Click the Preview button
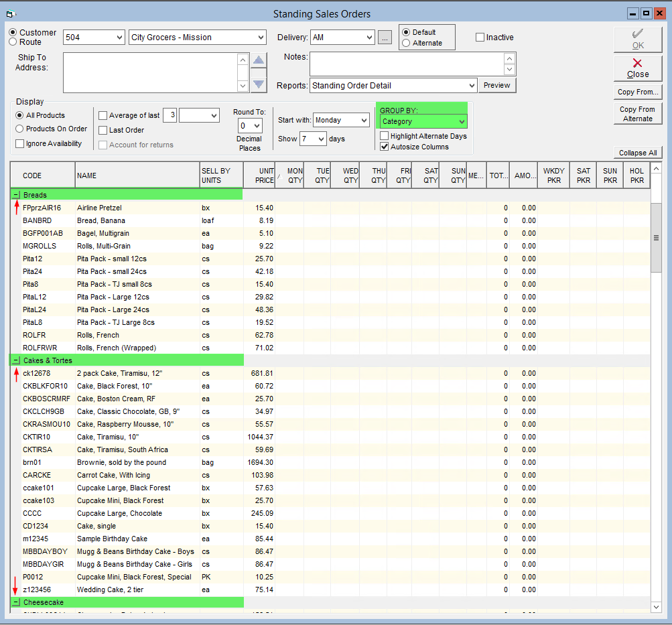This screenshot has height=625, width=672. 496,85
